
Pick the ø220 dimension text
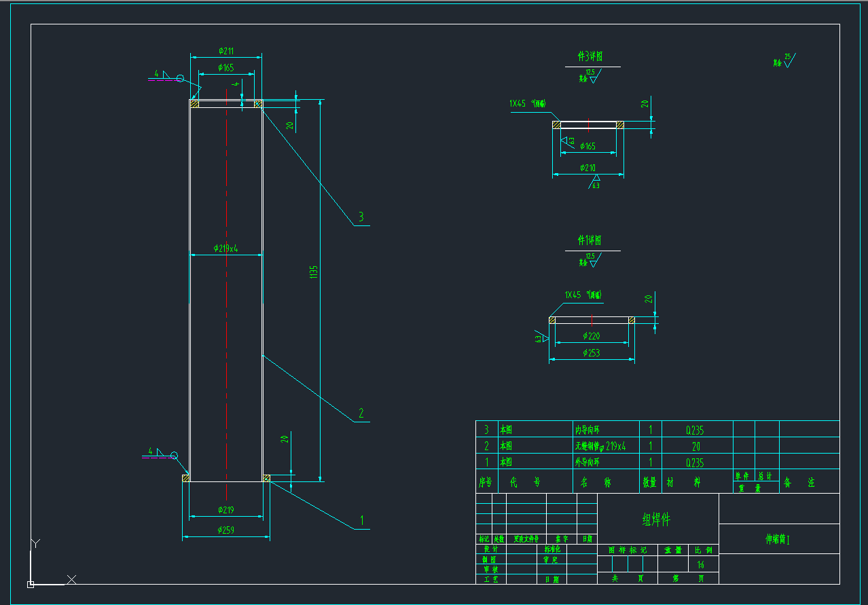click(x=592, y=336)
